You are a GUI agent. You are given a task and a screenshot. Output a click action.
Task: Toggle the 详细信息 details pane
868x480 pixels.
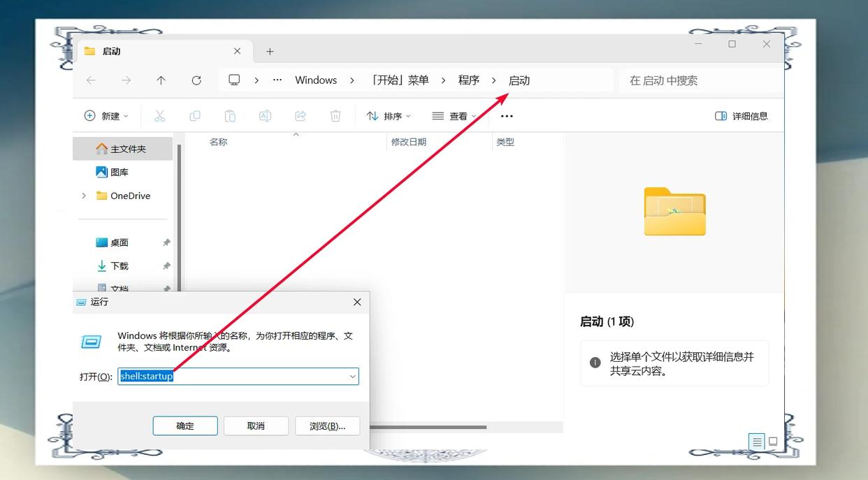(x=742, y=116)
